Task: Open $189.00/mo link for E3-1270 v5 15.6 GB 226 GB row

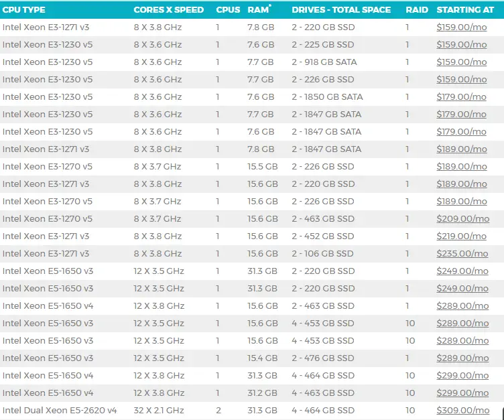Action: [462, 202]
